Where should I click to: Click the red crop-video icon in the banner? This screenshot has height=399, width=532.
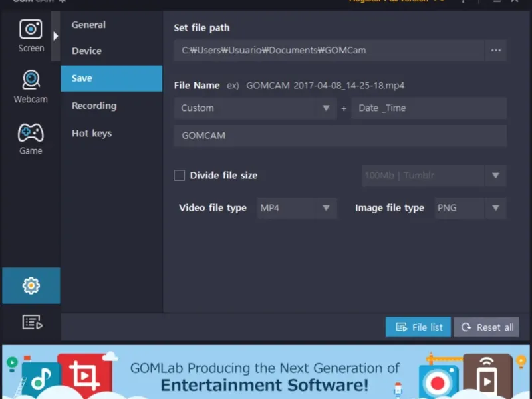(85, 375)
